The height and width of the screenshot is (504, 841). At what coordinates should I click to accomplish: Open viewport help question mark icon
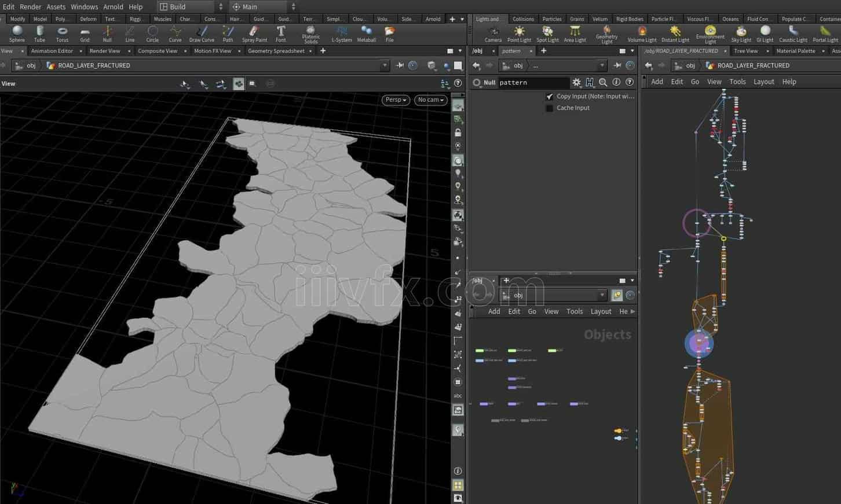[458, 83]
